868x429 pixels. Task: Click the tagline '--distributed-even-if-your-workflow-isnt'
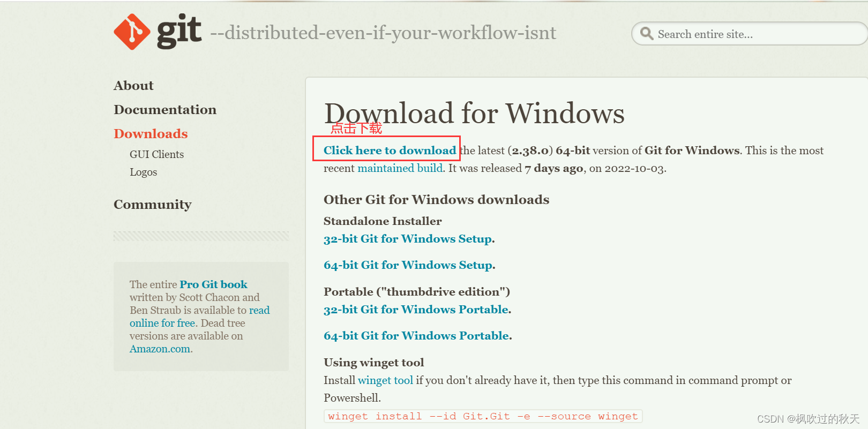(383, 33)
